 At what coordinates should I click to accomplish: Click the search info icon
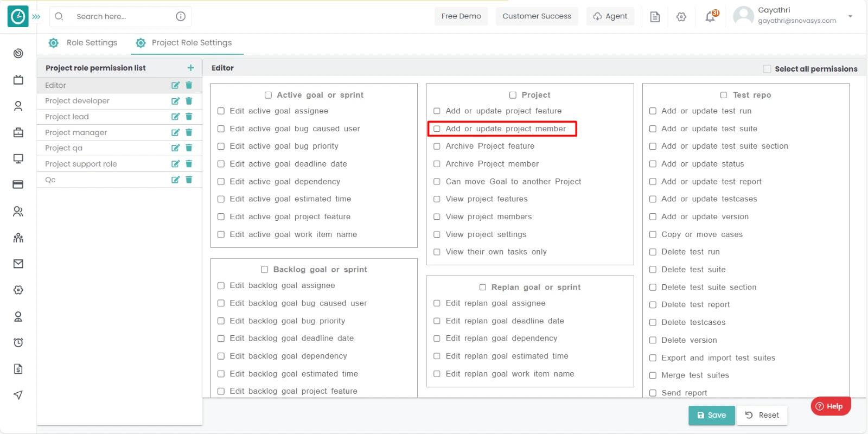click(x=181, y=16)
